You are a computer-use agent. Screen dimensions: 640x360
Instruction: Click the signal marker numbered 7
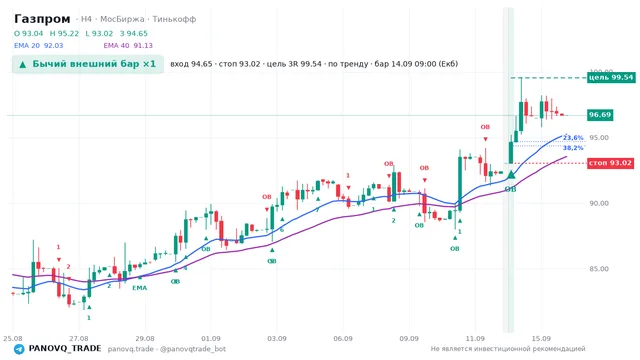[x=317, y=210]
